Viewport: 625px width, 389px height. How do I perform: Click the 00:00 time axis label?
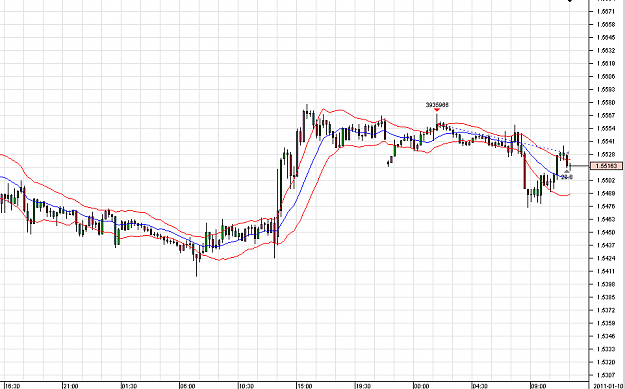click(421, 386)
